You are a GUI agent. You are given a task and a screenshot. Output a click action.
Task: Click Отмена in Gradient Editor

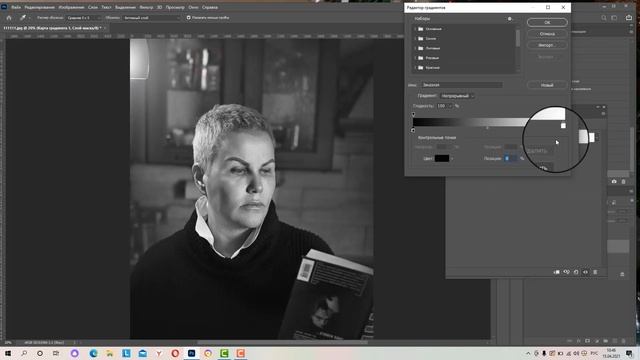coord(547,34)
